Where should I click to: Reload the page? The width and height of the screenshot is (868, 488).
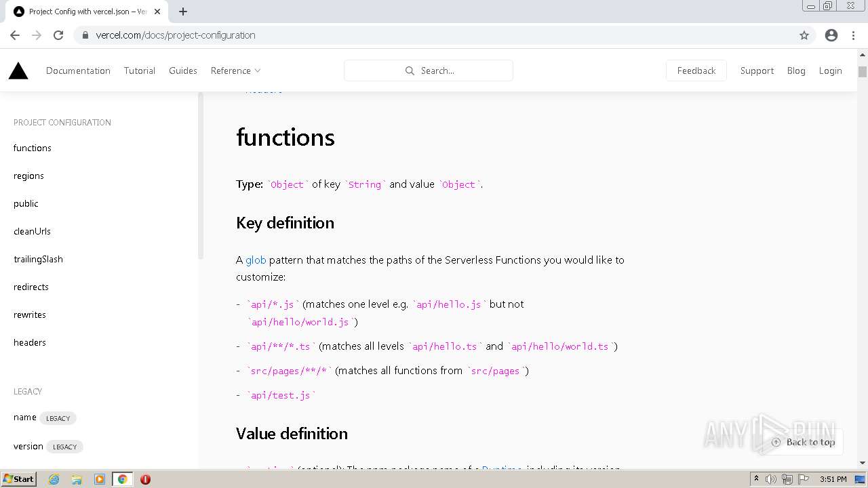pos(58,35)
